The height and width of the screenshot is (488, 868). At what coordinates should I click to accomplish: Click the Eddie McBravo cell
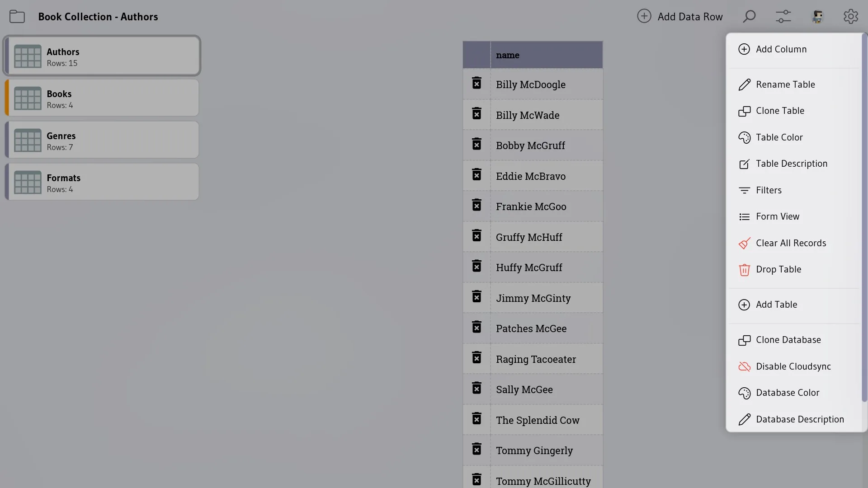[x=547, y=176]
